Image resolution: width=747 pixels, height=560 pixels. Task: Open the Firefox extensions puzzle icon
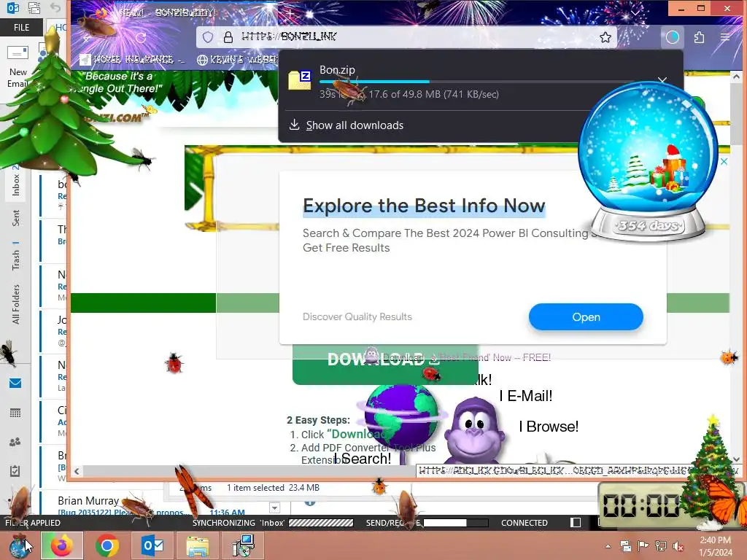coord(699,37)
